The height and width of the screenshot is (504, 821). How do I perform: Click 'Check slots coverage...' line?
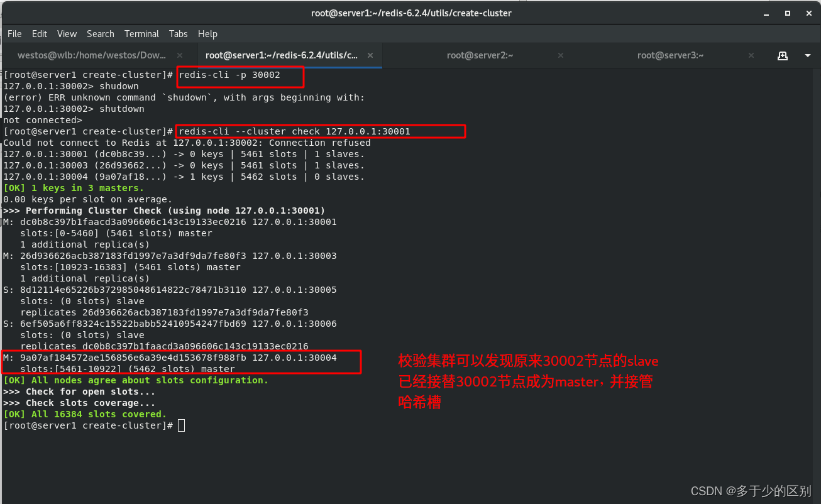[79, 403]
